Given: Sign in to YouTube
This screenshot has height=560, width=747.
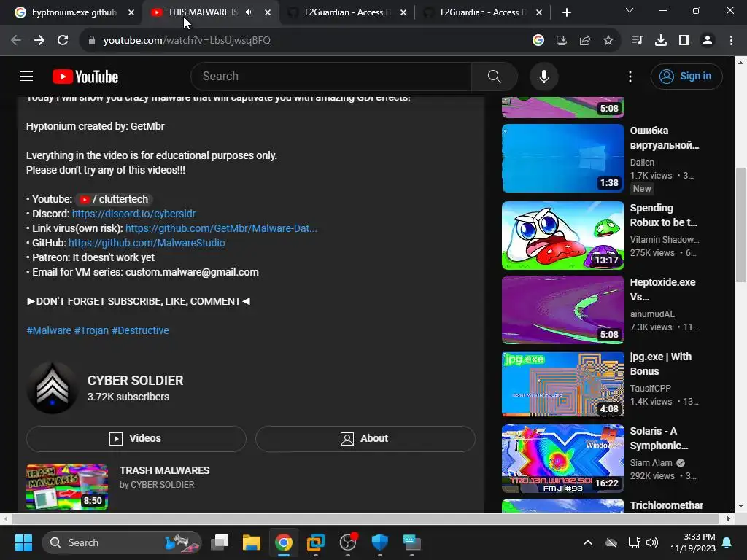Looking at the screenshot, I should [x=686, y=76].
